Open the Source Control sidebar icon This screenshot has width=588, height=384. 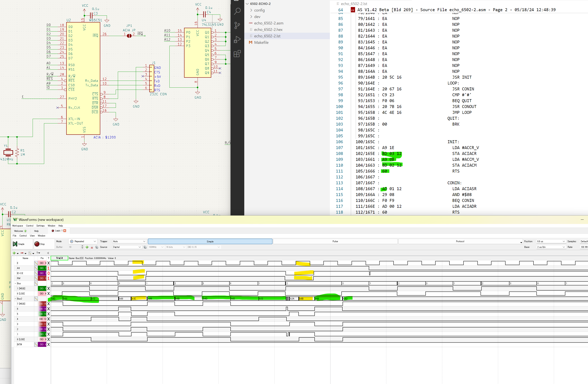(x=237, y=25)
